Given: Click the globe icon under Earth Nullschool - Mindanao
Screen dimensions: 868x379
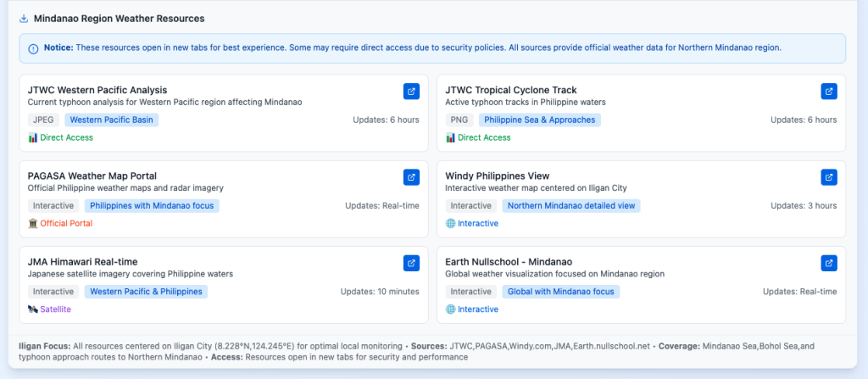Looking at the screenshot, I should (450, 309).
